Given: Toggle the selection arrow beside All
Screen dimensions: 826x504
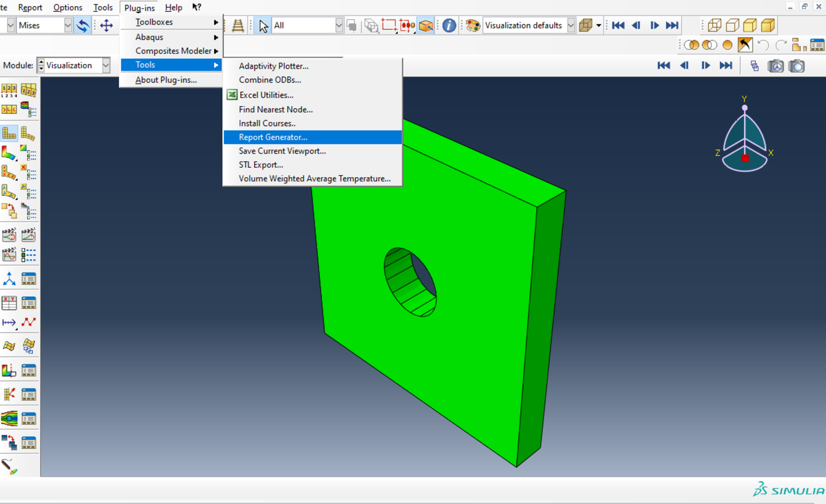Looking at the screenshot, I should coord(263,26).
